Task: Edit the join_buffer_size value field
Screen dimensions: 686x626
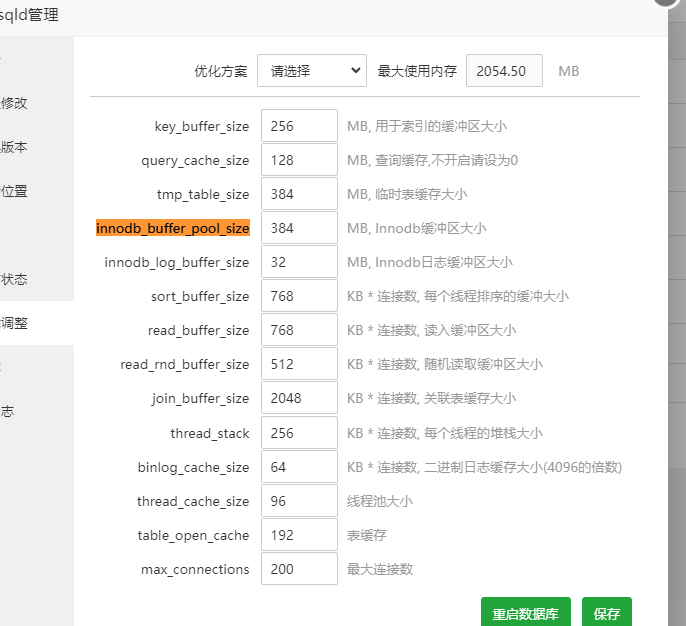Action: click(x=299, y=398)
